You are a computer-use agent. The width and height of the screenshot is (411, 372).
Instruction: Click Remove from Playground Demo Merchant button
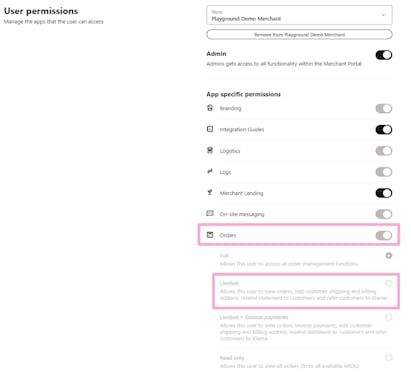tap(299, 34)
